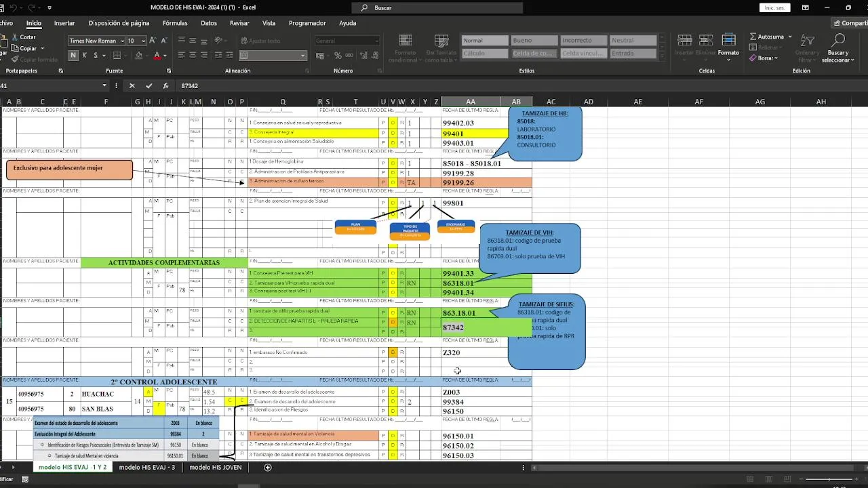This screenshot has height=488, width=868.
Task: Open Insert Function with the fx icon
Action: [x=165, y=86]
